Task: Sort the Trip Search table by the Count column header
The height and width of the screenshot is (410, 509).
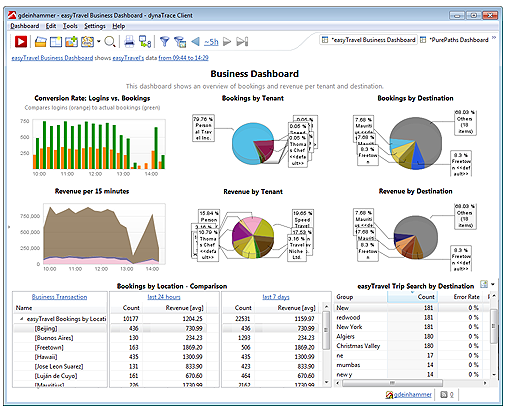Action: [x=413, y=297]
